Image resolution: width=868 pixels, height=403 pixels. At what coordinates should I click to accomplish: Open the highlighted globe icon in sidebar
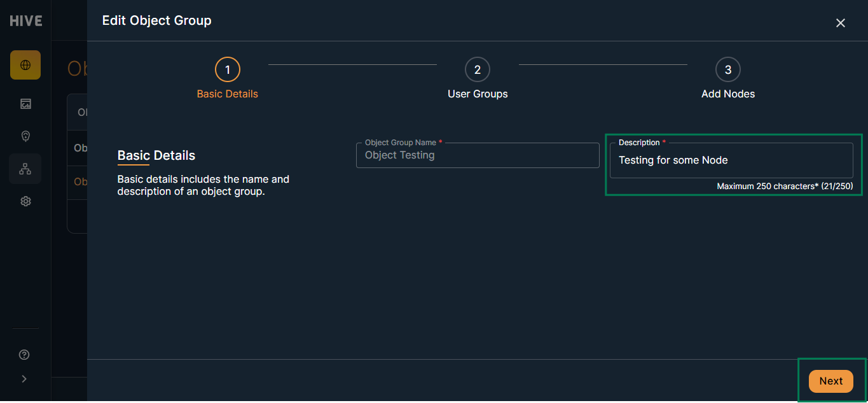pyautogui.click(x=25, y=65)
